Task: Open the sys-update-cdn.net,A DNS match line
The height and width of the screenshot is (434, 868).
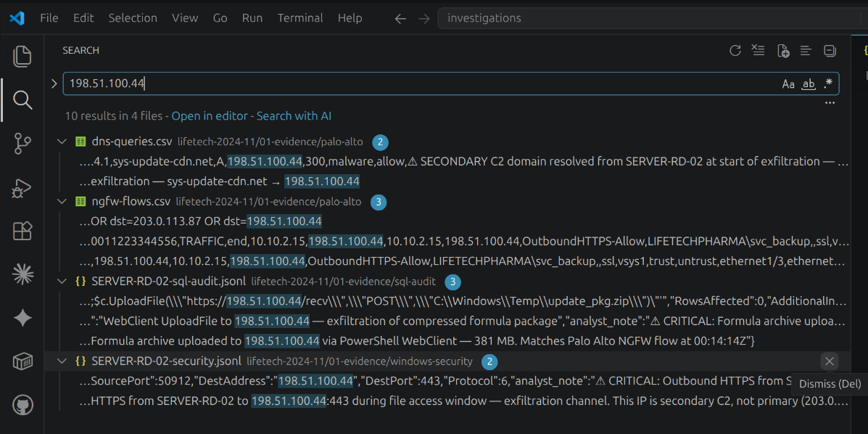Action: [447, 162]
